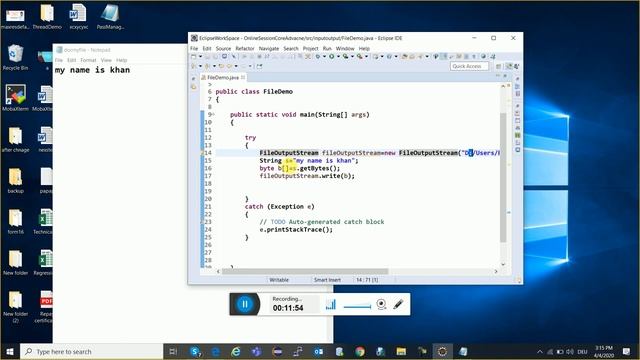640x360 pixels.
Task: Pause the screen recording
Action: coord(245,304)
